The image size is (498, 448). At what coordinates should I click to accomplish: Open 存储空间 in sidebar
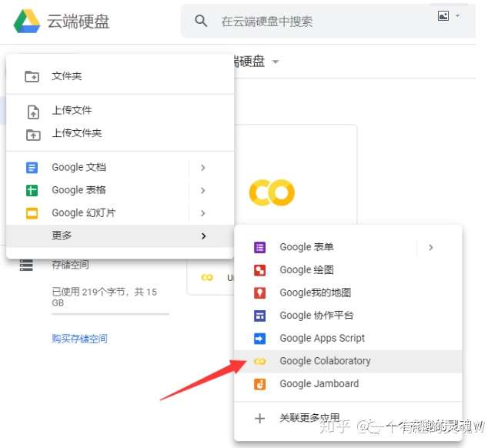70,264
